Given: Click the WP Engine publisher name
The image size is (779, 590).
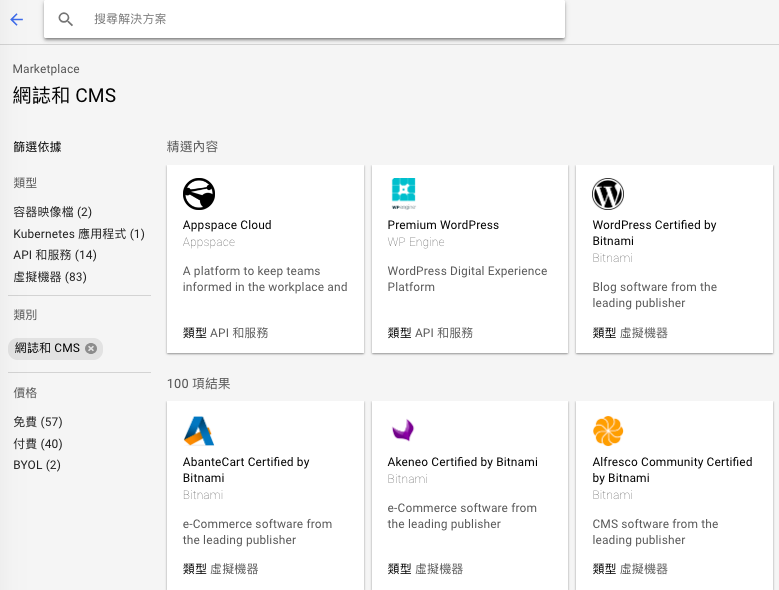Looking at the screenshot, I should tap(416, 242).
